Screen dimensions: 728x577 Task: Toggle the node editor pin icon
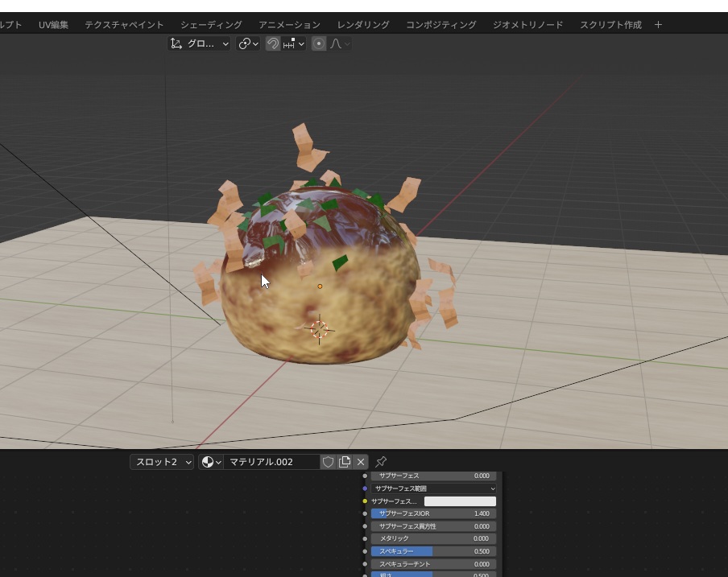tap(381, 462)
